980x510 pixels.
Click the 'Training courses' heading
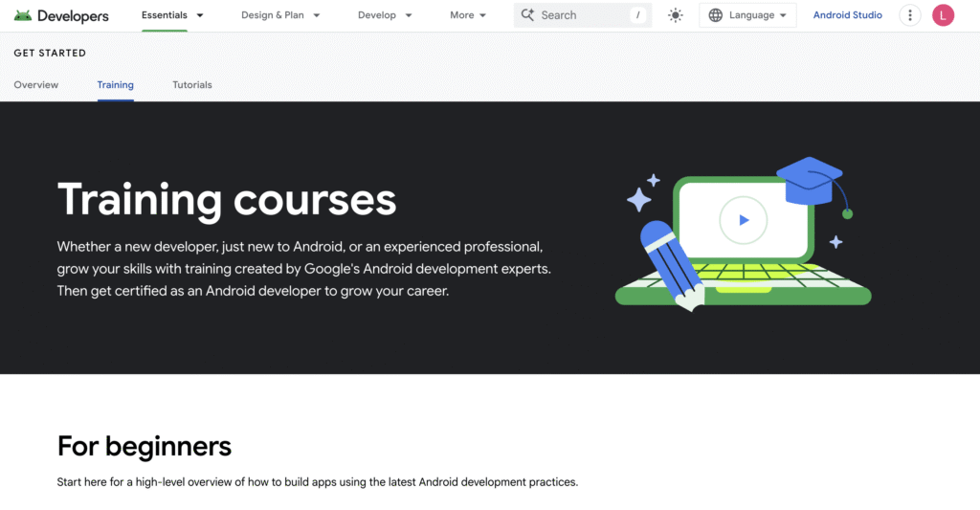point(226,200)
